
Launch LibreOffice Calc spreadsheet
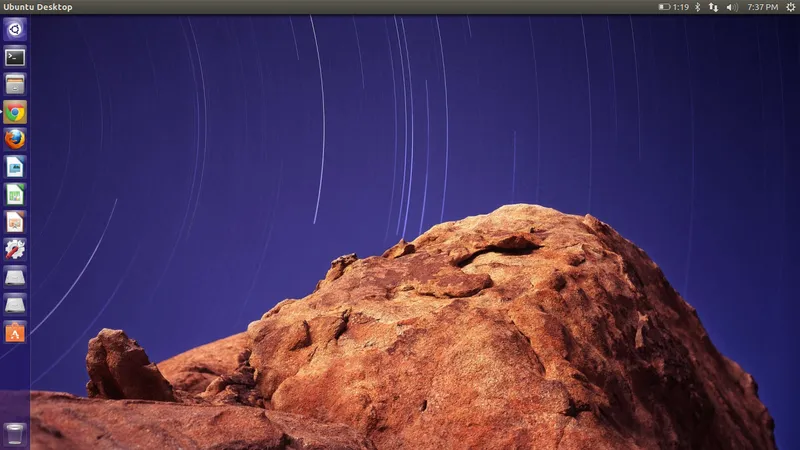pos(15,194)
